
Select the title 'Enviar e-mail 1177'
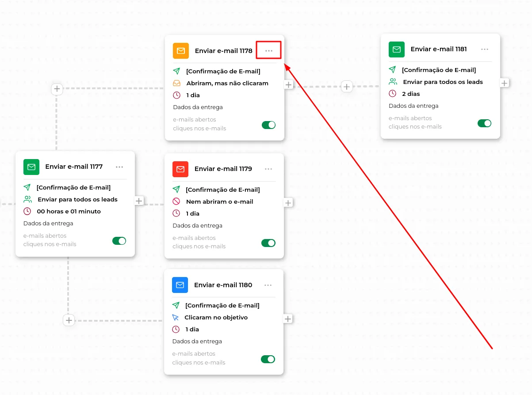pos(74,167)
